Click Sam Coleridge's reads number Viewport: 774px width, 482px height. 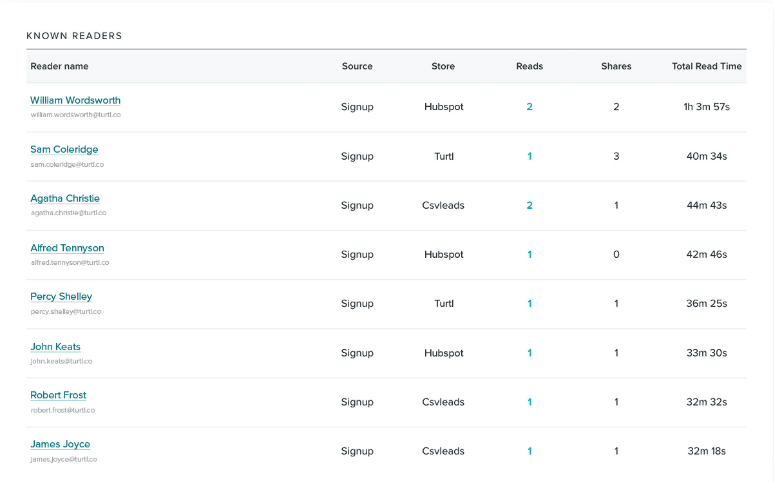click(529, 156)
